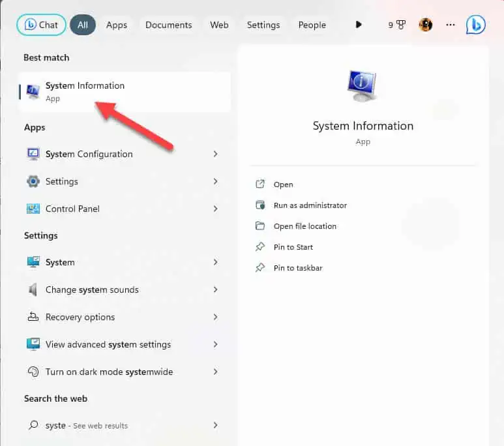The image size is (504, 446).
Task: Expand System Configuration result chevron
Action: coord(215,154)
